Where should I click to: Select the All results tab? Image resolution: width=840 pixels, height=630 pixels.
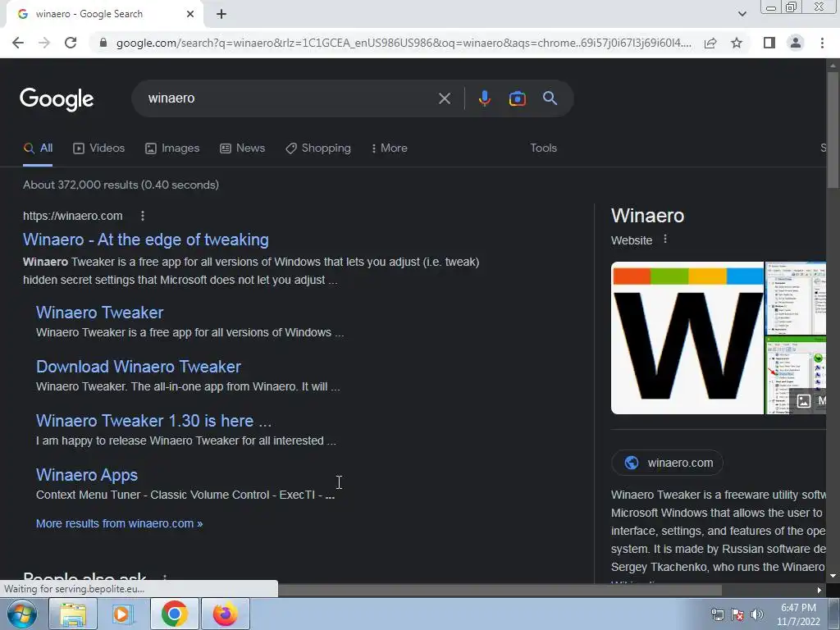pos(38,148)
